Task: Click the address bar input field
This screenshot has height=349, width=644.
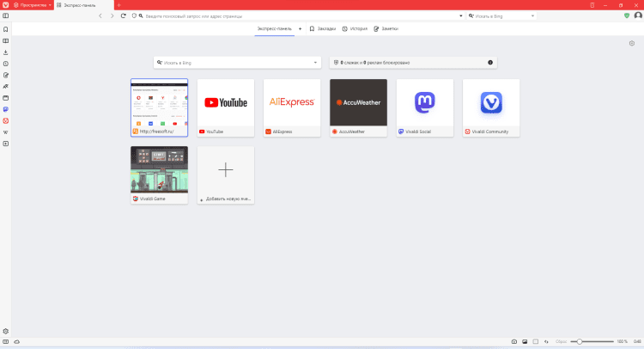Action: [300, 16]
